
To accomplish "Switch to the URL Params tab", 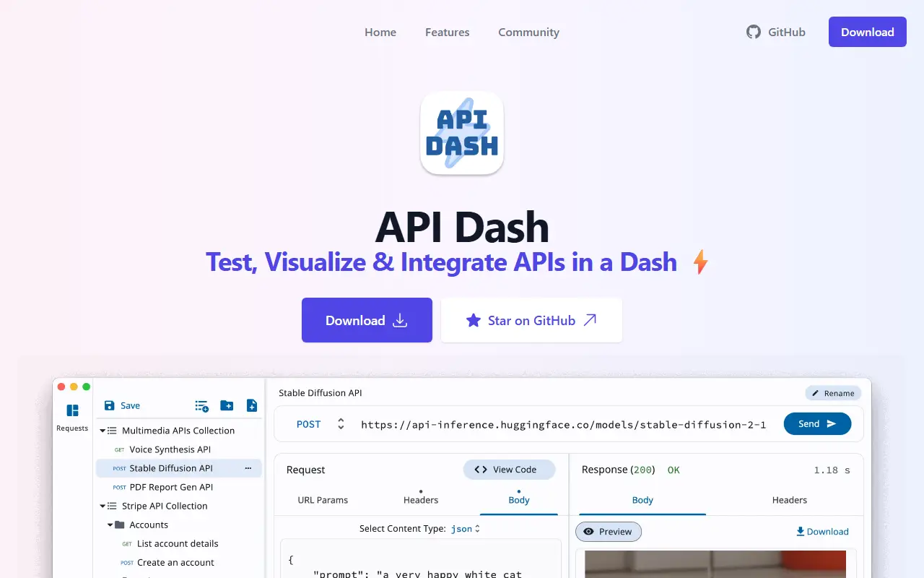I will click(323, 500).
